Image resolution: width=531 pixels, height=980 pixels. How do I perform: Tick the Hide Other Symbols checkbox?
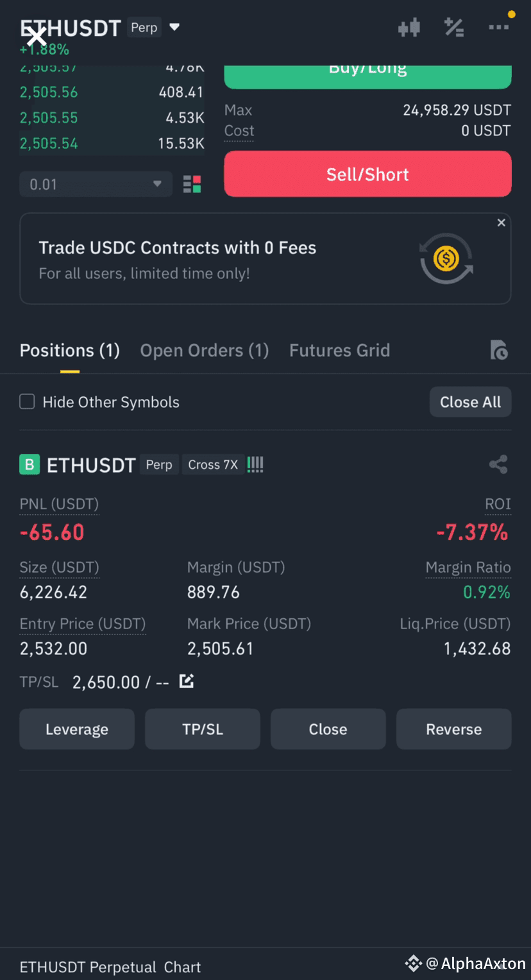(x=27, y=402)
